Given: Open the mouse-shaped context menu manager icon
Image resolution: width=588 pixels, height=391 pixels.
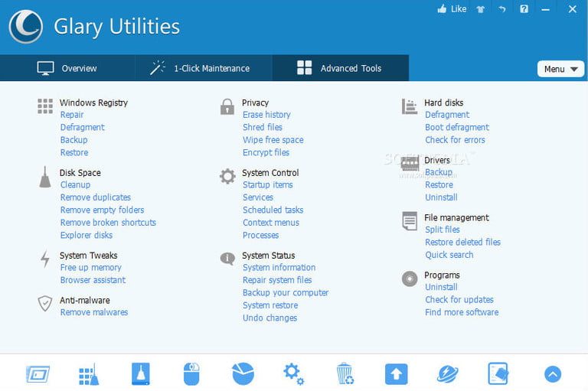Looking at the screenshot, I should (x=191, y=373).
